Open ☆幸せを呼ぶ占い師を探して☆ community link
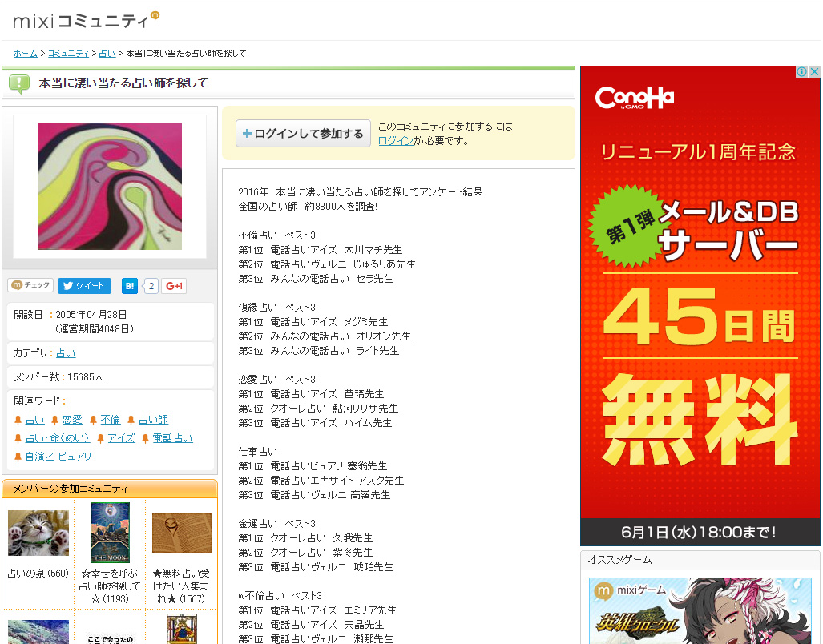 point(110,586)
